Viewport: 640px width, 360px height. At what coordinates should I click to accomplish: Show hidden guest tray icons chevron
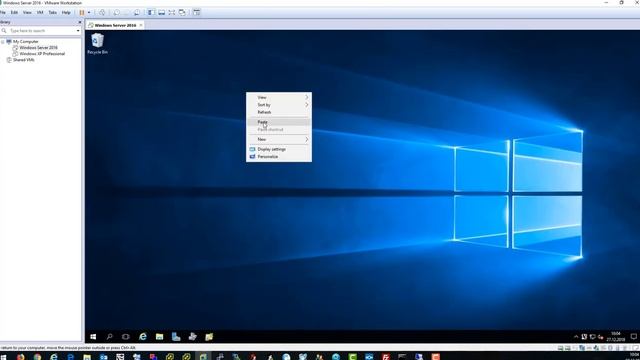(576, 337)
